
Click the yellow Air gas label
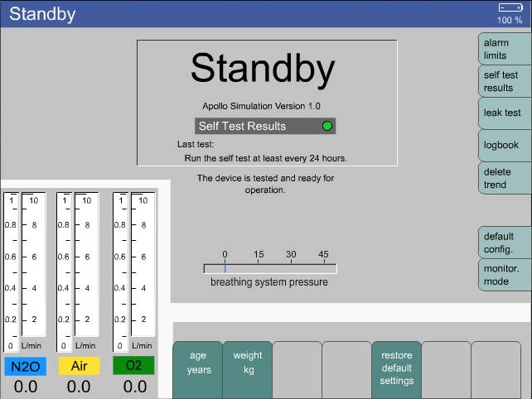click(x=79, y=366)
